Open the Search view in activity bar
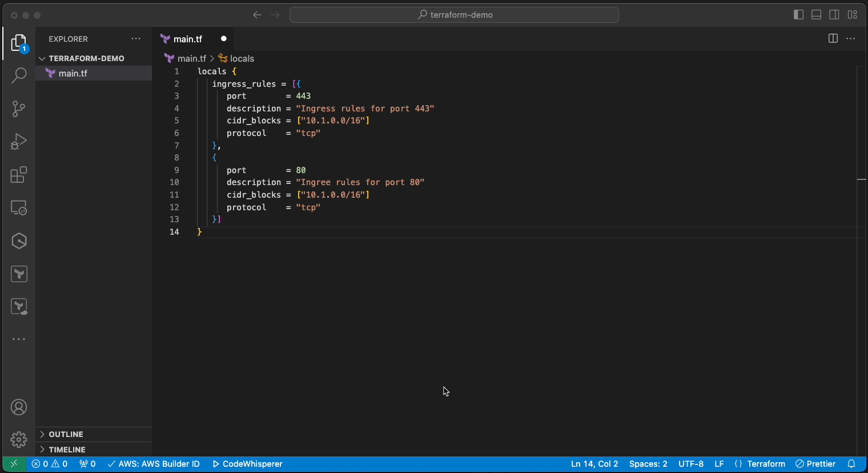The width and height of the screenshot is (868, 473). click(19, 75)
